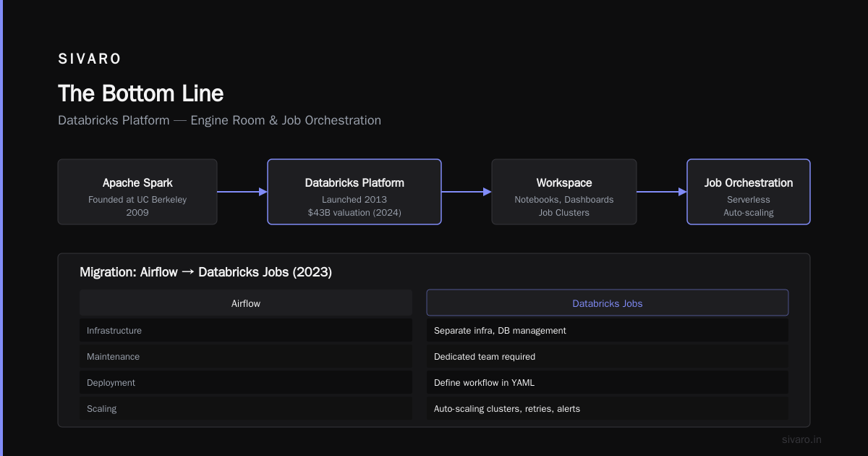Click 'Auto-scaling clusters, retries, alerts' cell
The image size is (868, 456).
click(x=608, y=409)
